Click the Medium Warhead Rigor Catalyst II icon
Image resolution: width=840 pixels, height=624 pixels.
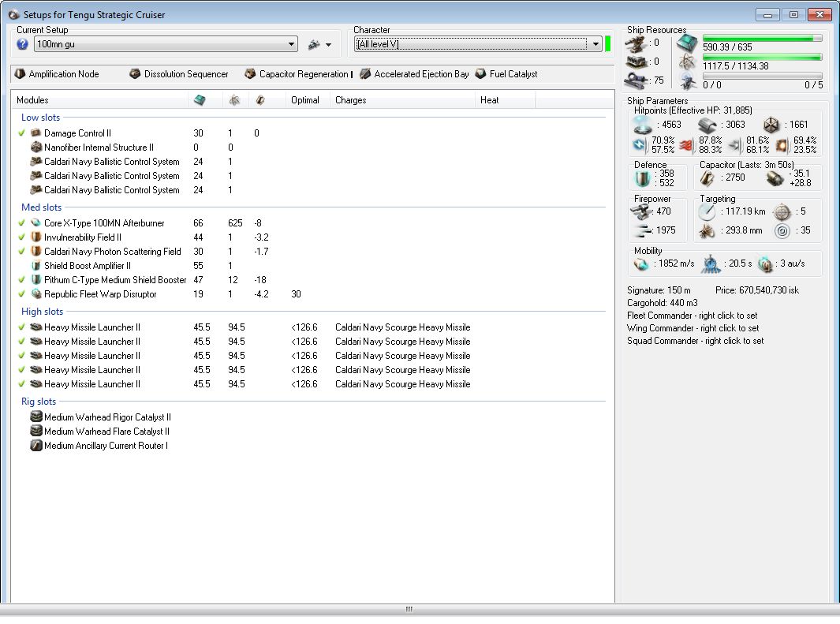pos(35,417)
